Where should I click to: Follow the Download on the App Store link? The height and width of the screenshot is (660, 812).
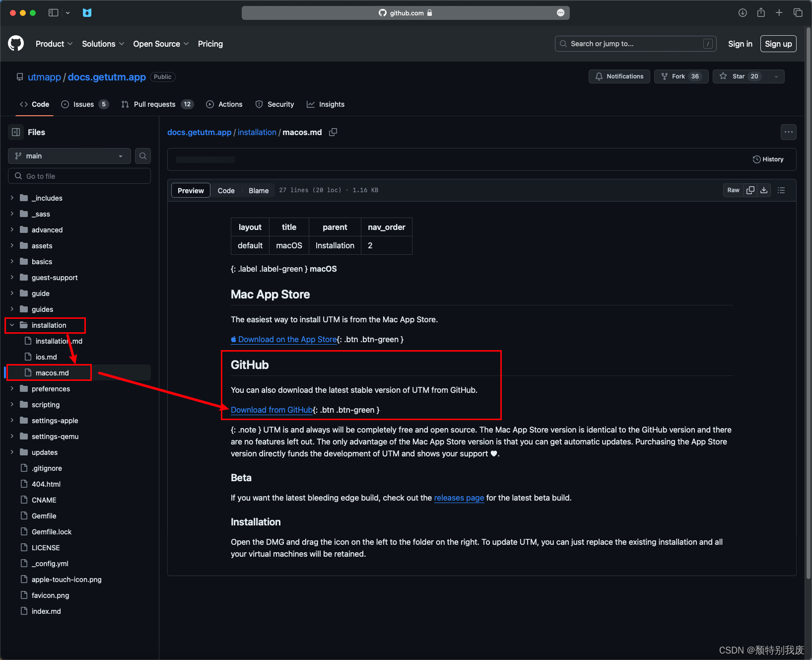click(x=284, y=339)
